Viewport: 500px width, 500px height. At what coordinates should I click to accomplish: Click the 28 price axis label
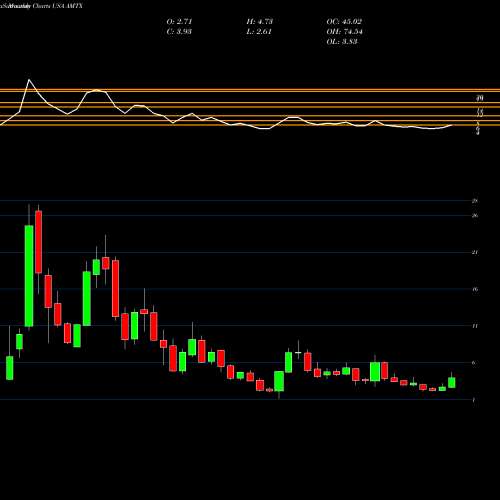click(x=475, y=201)
